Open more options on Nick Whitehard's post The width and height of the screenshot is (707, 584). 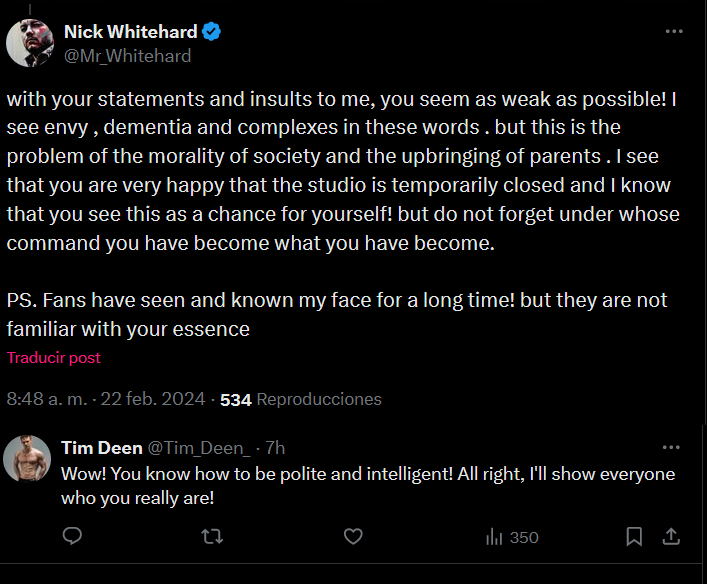674,32
